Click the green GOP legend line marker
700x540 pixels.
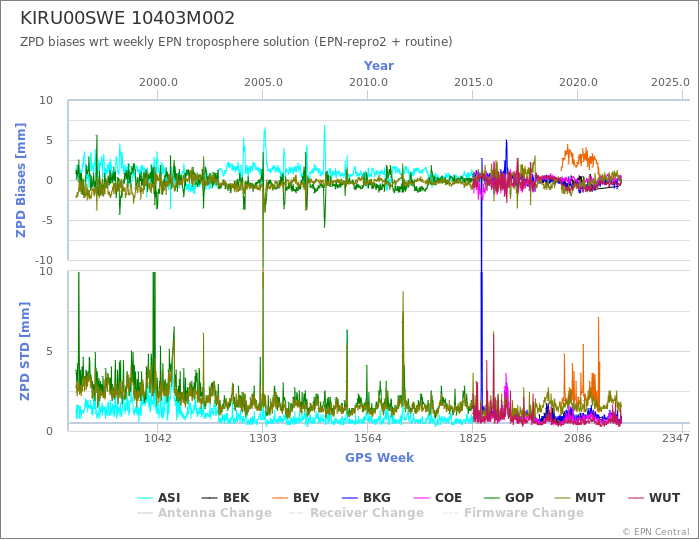tap(492, 498)
